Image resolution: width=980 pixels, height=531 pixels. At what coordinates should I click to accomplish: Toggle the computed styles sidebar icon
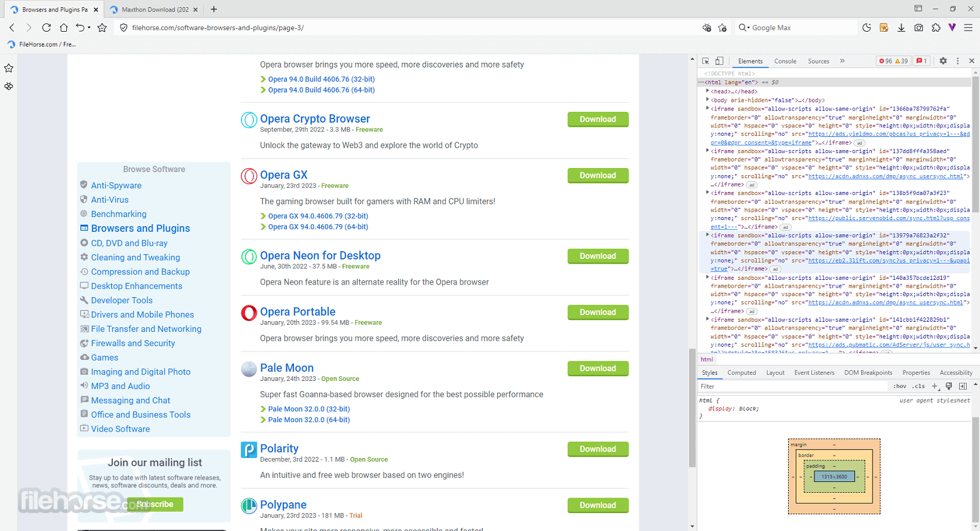coord(963,386)
